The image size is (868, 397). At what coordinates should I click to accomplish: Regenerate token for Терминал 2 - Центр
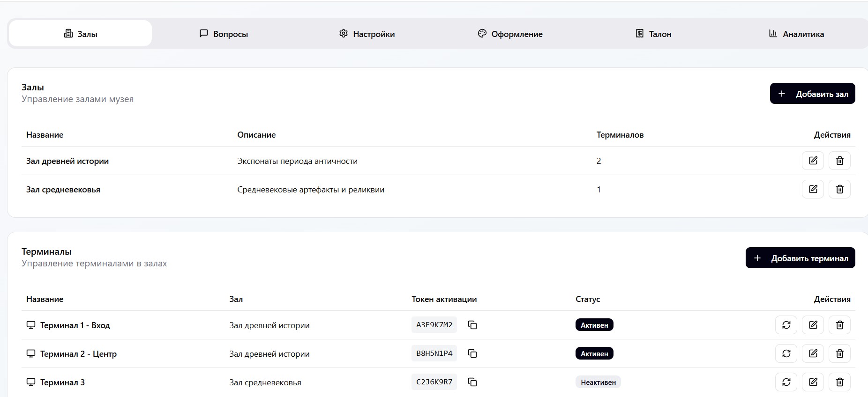click(x=786, y=353)
